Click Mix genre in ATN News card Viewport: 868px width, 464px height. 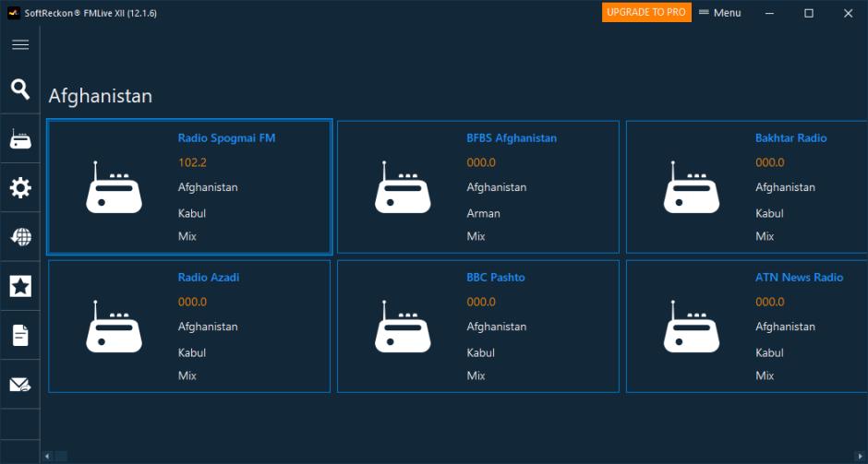click(765, 376)
